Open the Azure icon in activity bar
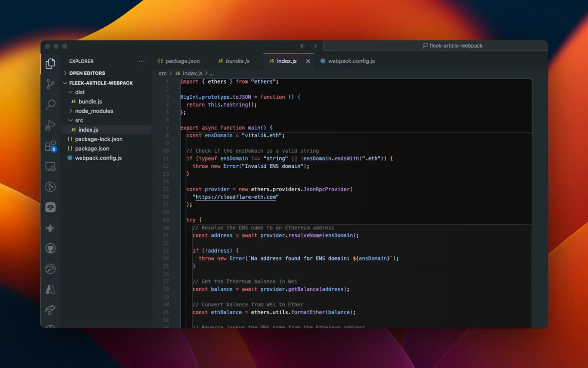The height and width of the screenshot is (368, 588). pos(50,289)
